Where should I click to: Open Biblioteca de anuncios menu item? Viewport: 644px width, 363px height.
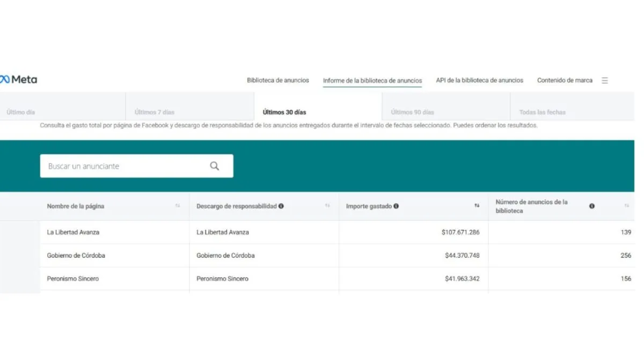[278, 81]
